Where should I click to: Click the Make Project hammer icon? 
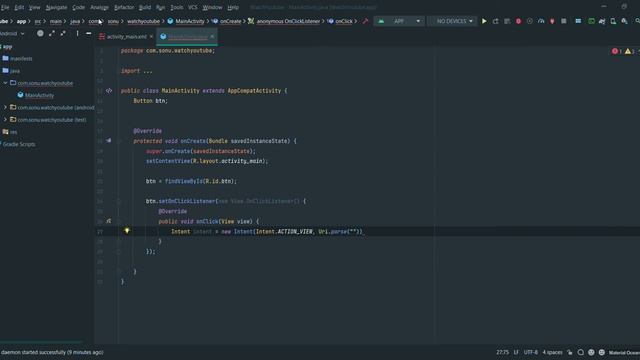(x=365, y=21)
